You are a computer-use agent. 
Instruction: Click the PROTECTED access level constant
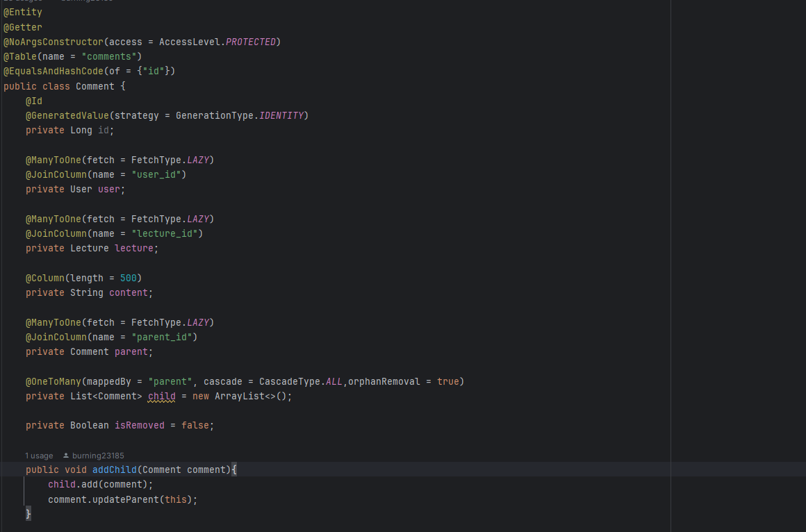tap(251, 42)
